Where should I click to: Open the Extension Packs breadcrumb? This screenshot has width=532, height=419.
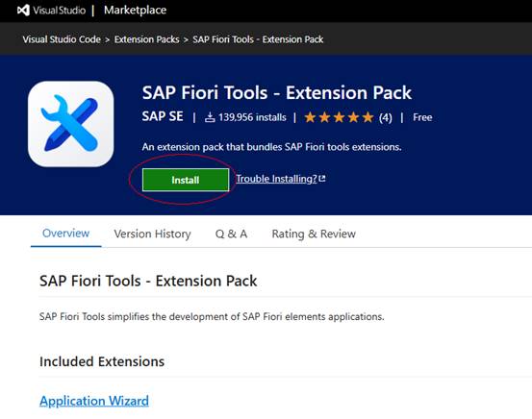[x=146, y=39]
